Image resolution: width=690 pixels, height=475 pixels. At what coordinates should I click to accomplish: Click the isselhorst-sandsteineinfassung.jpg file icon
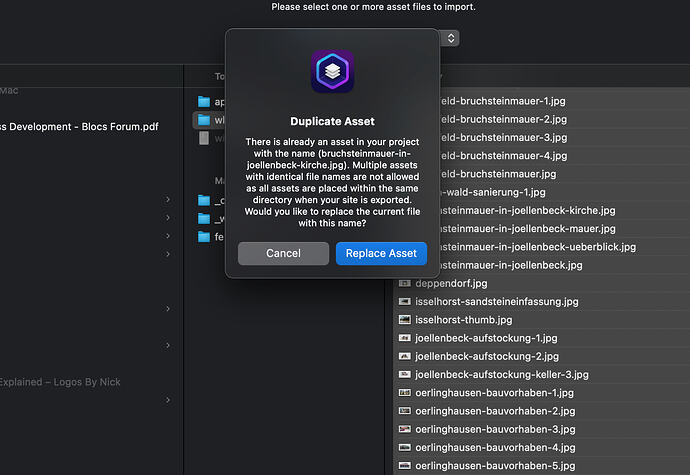[405, 301]
